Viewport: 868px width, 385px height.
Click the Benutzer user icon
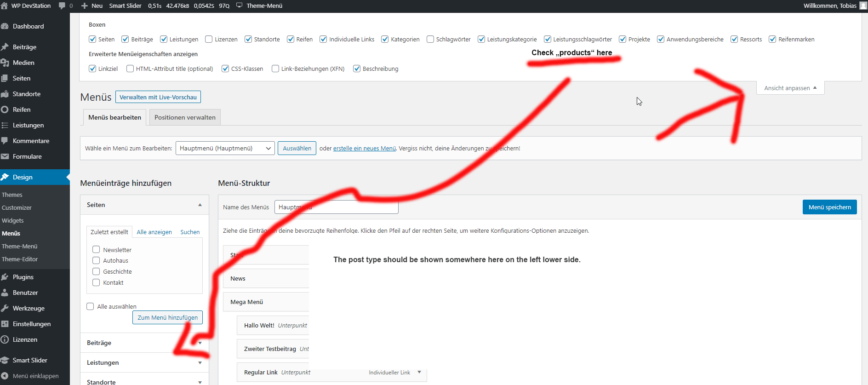click(5, 293)
